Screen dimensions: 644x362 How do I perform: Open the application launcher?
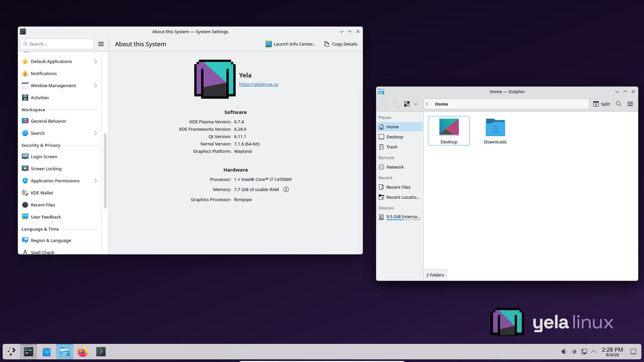pos(12,352)
